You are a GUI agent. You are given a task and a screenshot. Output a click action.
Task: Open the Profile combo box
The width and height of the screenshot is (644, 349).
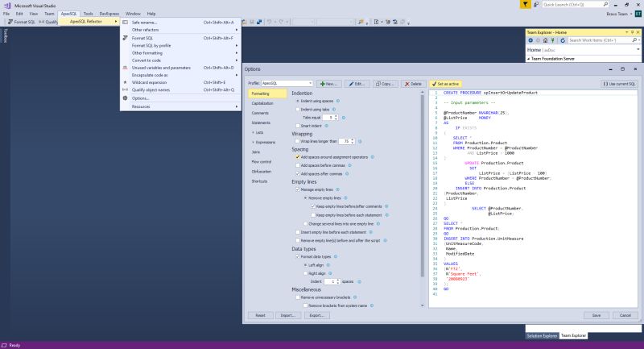287,84
